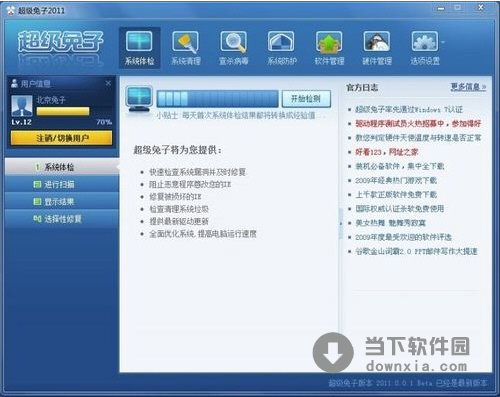The height and width of the screenshot is (397, 500).
Task: Open the 谷歌金山词霸2.0 news link
Action: 416,251
